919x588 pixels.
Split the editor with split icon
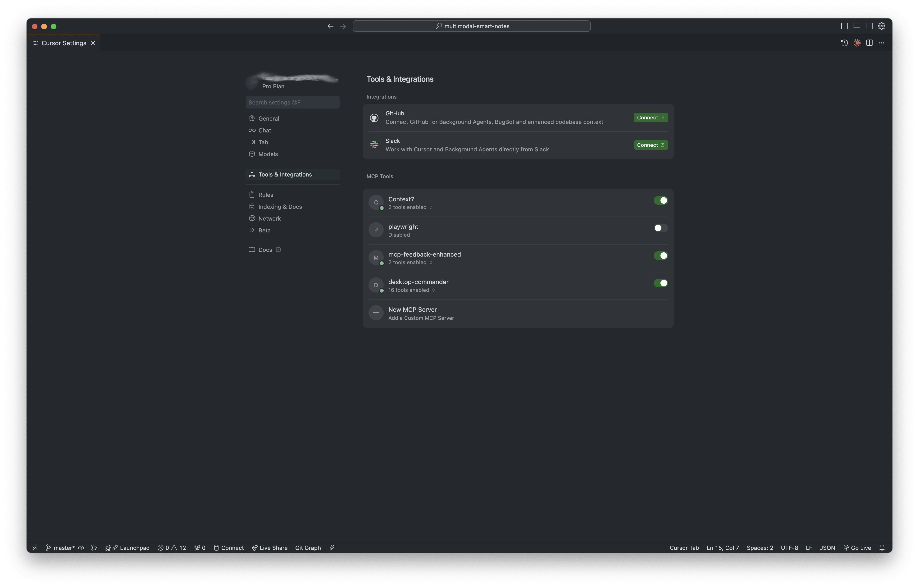point(869,43)
